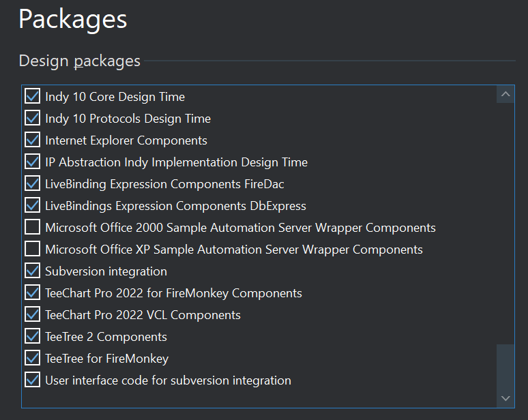This screenshot has width=528, height=420.
Task: Uncheck LiveBinding Expression Components FireDac checkbox
Action: click(x=32, y=184)
